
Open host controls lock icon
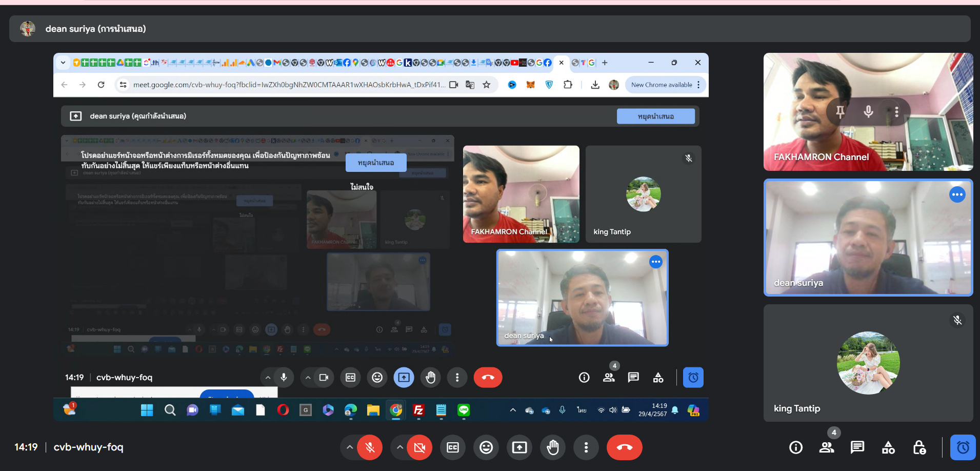919,447
